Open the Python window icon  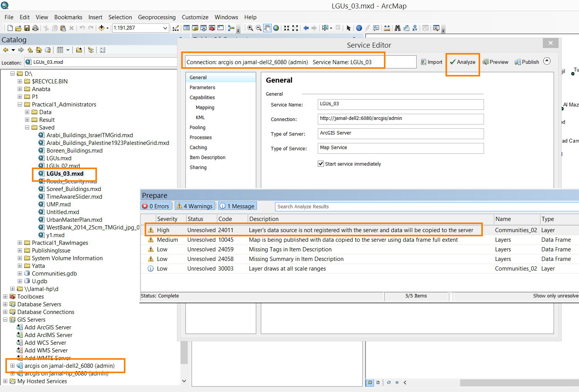tap(220, 28)
